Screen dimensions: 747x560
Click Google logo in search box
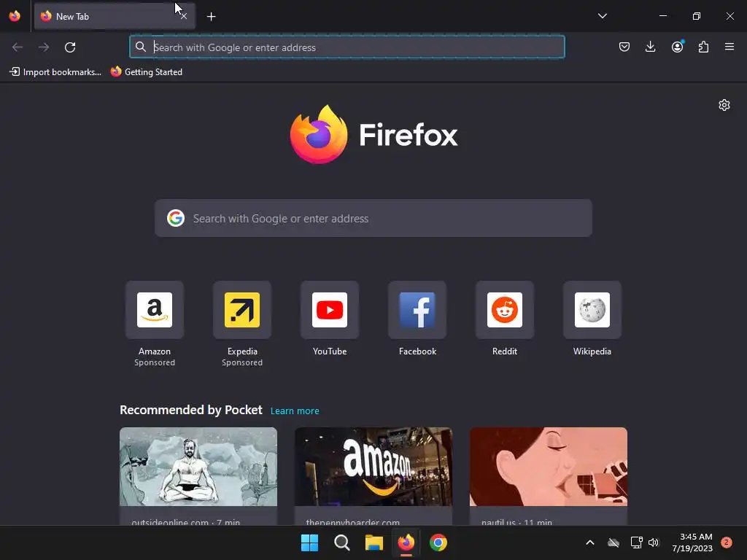[x=176, y=218]
